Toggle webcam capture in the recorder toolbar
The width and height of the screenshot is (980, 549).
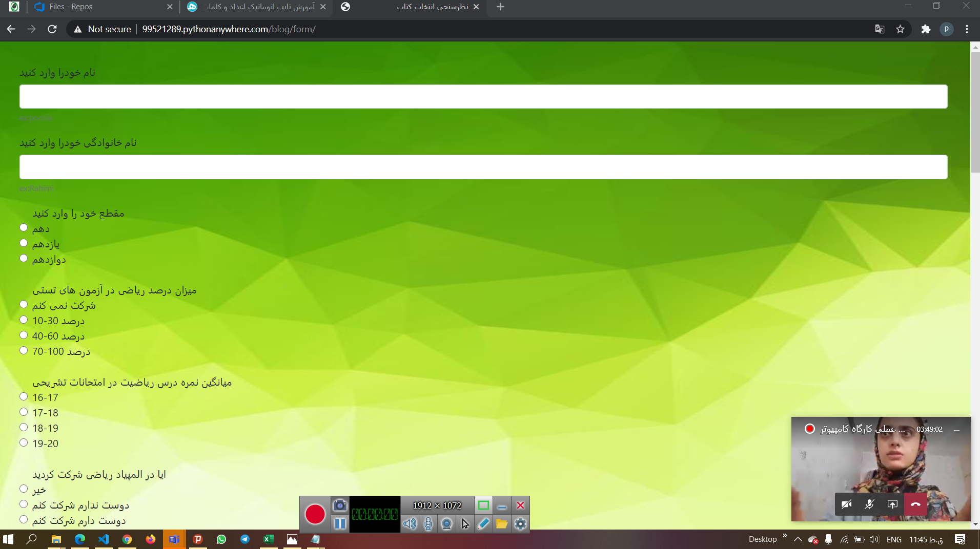446,523
